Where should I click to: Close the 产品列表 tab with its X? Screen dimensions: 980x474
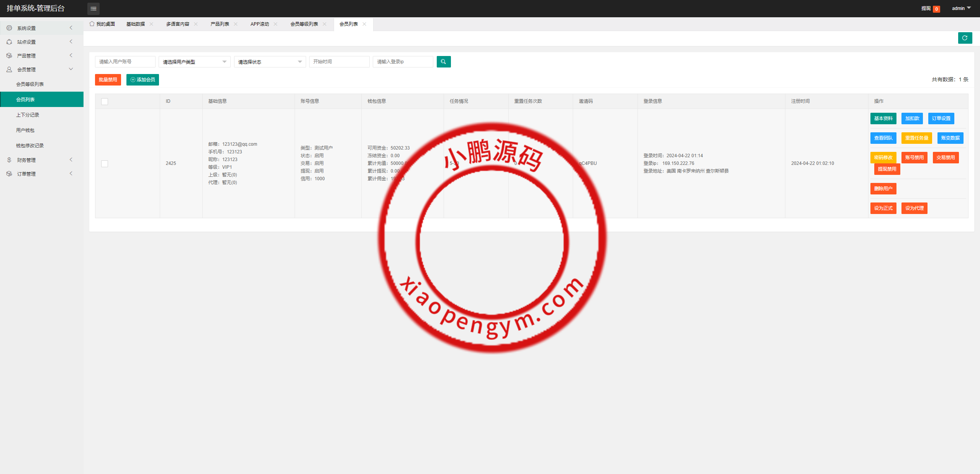pyautogui.click(x=236, y=24)
